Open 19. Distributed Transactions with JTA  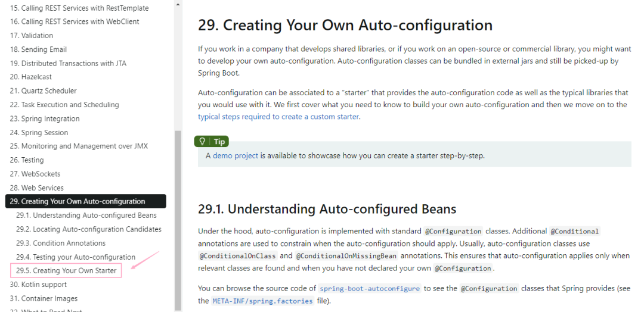pyautogui.click(x=68, y=63)
